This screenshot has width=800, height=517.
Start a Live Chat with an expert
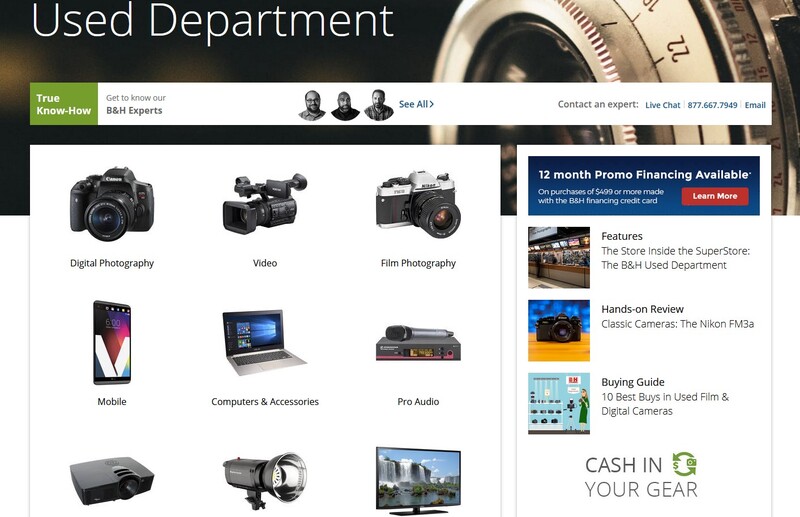(662, 105)
